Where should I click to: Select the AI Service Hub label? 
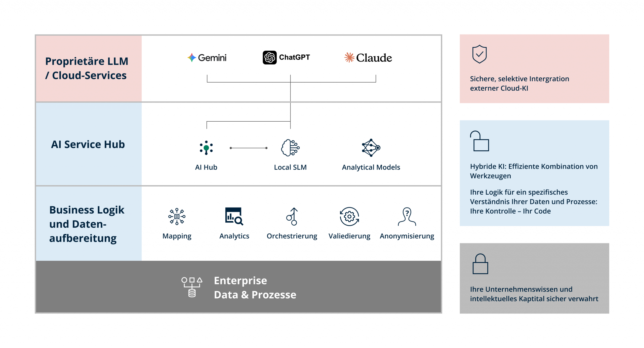point(88,144)
